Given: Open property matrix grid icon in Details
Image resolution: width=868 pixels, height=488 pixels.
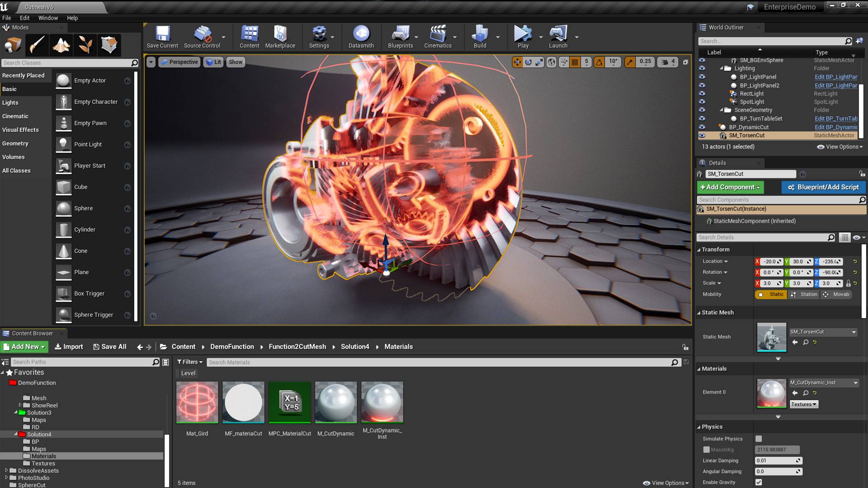Looking at the screenshot, I should (844, 237).
